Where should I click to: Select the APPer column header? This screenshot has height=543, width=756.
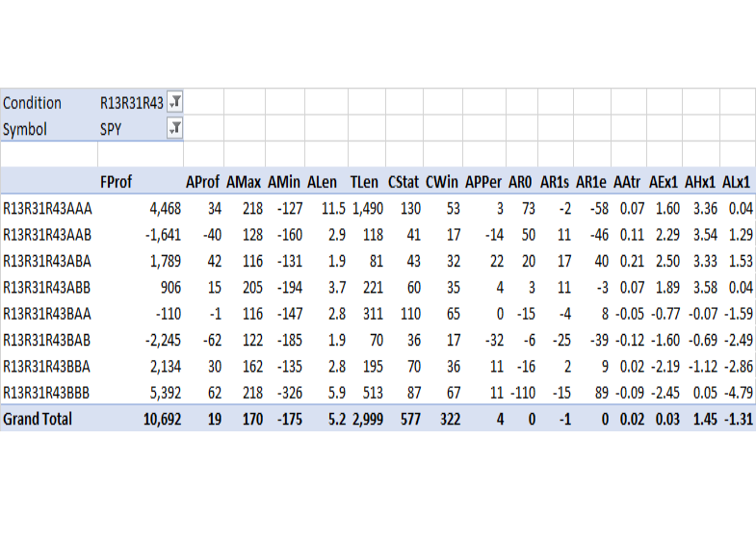(483, 182)
